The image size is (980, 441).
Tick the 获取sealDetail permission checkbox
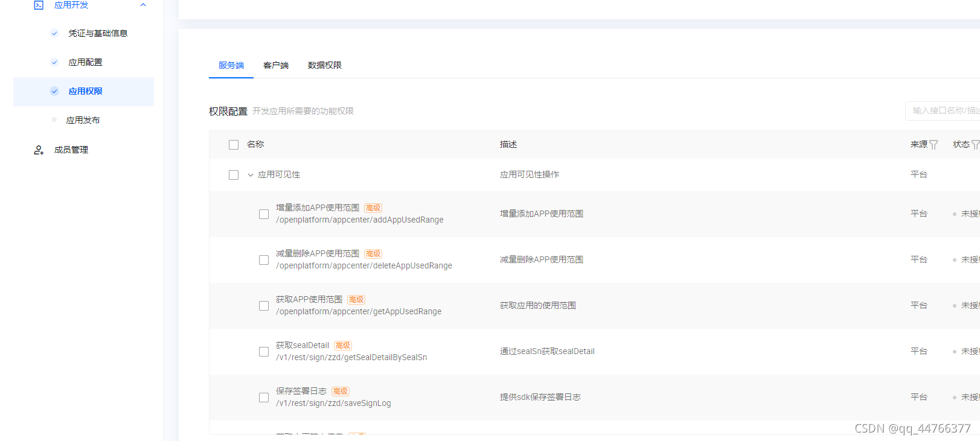click(264, 352)
